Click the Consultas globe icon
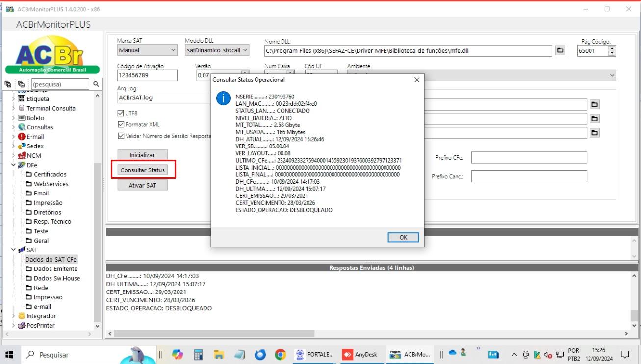Viewport: 641px width, 364px height. (x=22, y=127)
